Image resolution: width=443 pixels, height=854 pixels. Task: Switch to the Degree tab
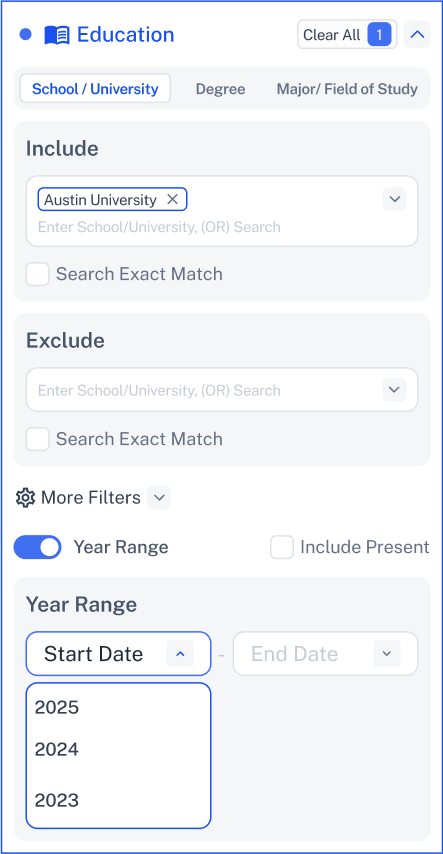pyautogui.click(x=220, y=89)
